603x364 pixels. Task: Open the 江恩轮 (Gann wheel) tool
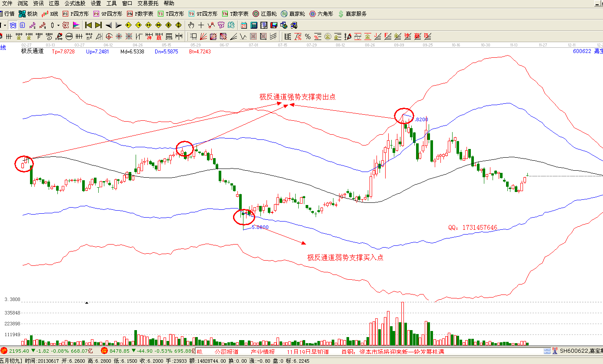[264, 14]
